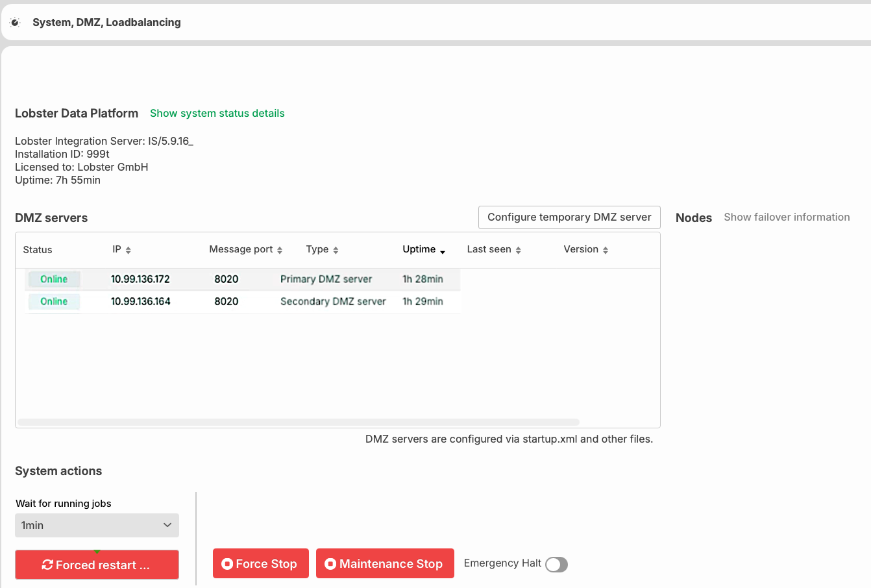This screenshot has width=871, height=588.
Task: Sort by Type column arrows
Action: [x=336, y=250]
